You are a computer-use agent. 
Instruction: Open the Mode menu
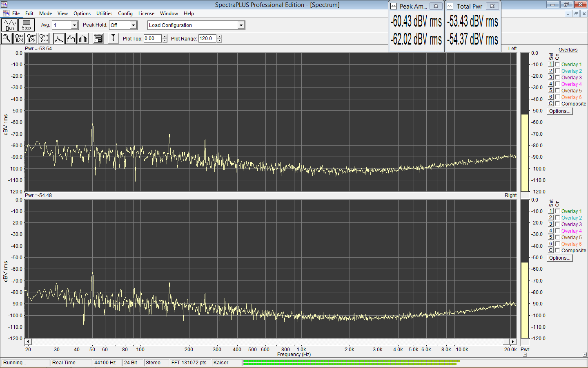45,13
